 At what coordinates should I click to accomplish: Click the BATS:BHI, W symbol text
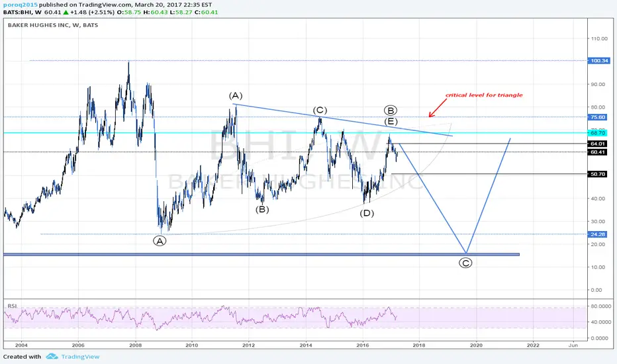click(x=23, y=12)
